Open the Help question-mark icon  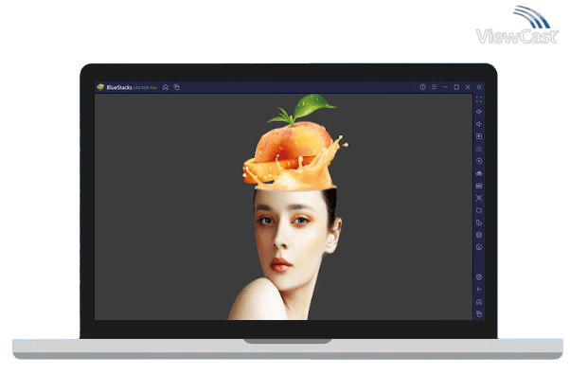click(x=422, y=87)
